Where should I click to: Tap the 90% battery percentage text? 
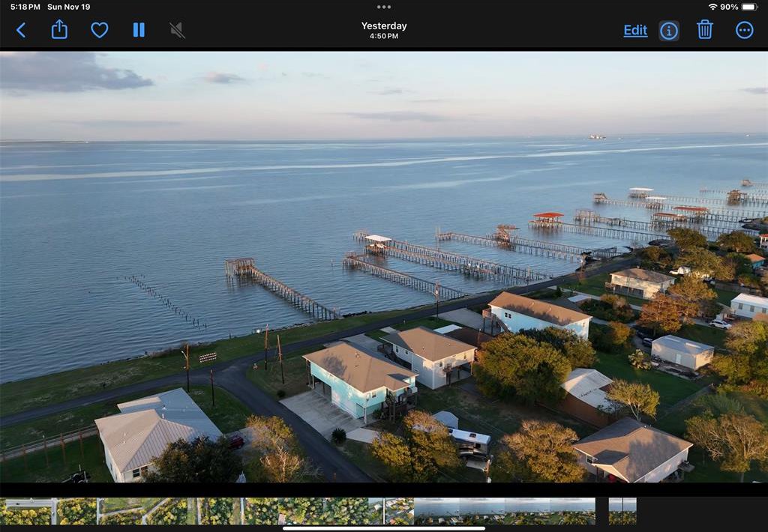point(729,7)
